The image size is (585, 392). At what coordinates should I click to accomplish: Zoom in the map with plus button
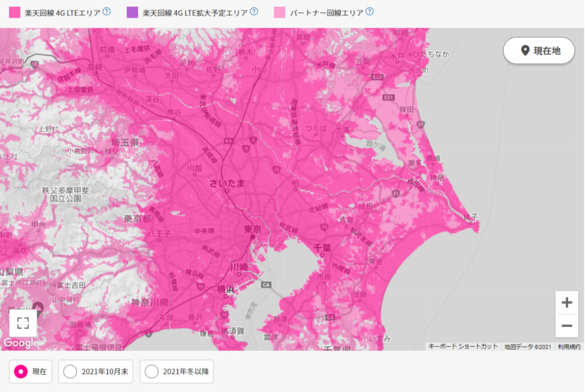[567, 302]
